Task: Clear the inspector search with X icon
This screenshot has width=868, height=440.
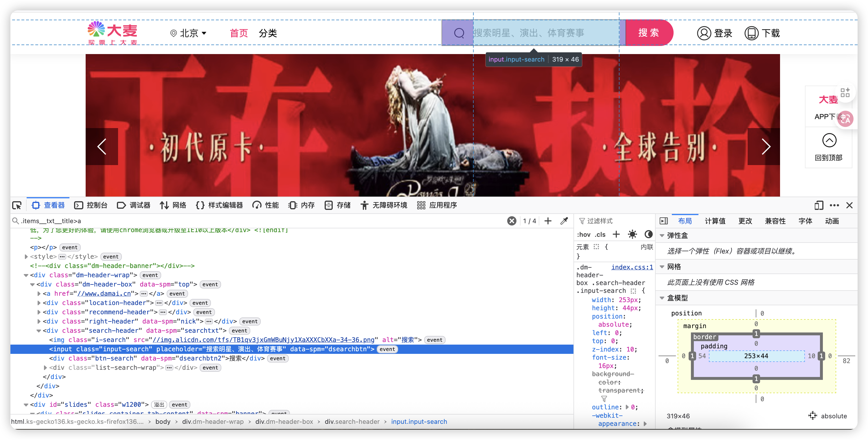Action: (x=512, y=221)
